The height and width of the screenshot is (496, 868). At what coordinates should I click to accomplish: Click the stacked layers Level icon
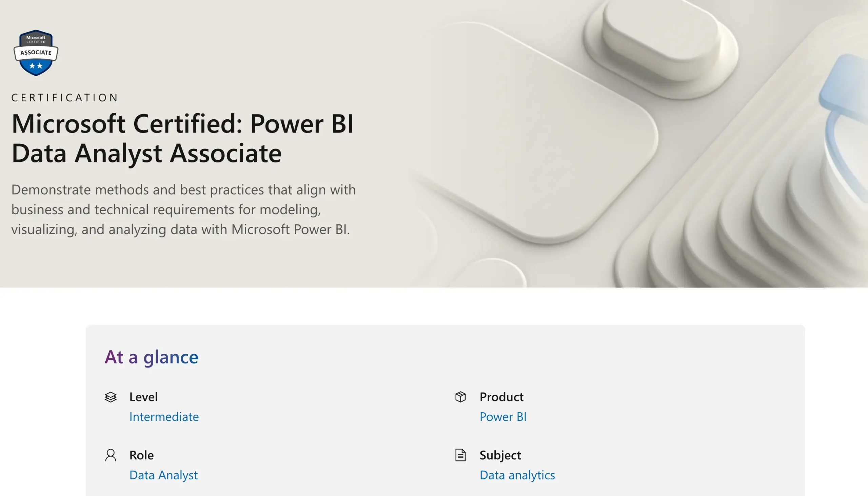coord(111,397)
